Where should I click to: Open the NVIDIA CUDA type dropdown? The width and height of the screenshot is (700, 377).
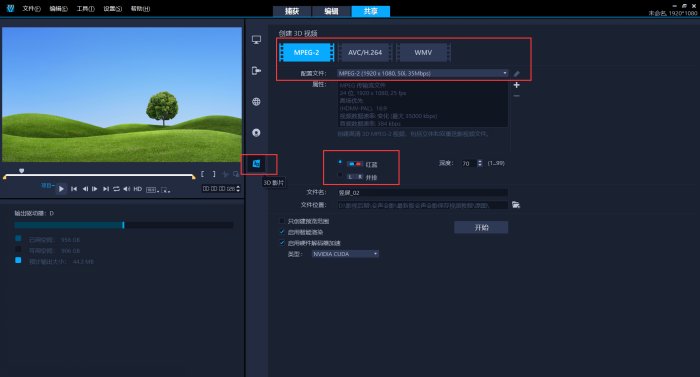pos(345,254)
